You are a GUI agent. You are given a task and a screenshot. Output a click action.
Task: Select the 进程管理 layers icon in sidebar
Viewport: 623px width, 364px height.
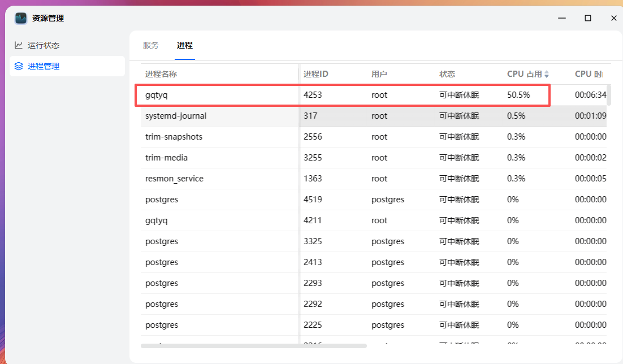(19, 66)
